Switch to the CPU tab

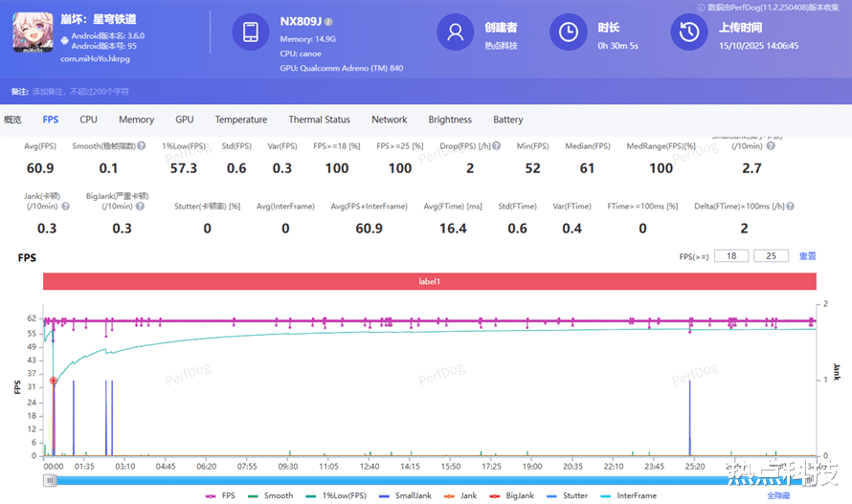pos(88,120)
